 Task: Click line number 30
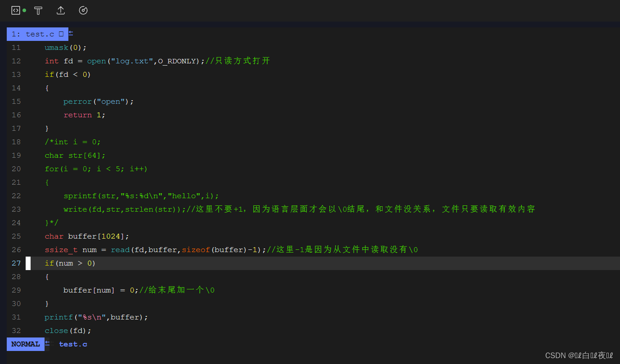tap(16, 304)
